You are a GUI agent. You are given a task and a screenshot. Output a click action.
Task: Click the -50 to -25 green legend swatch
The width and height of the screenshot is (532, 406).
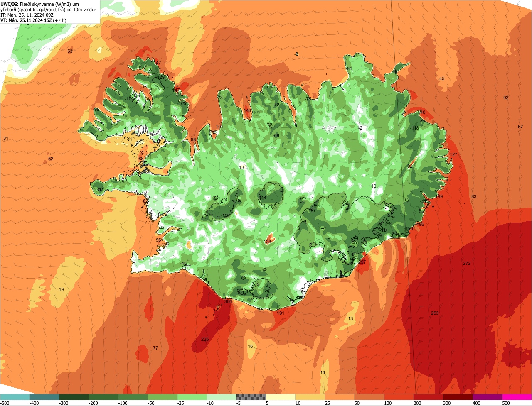tap(163, 397)
